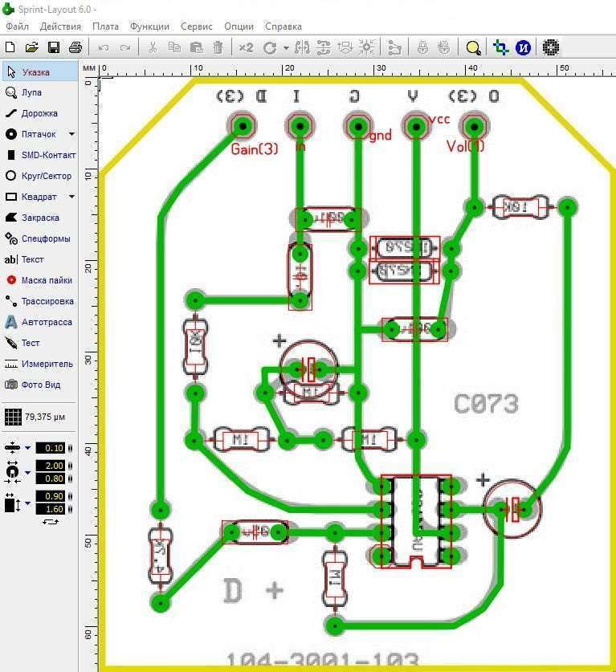Open the track width presets dropdown arrow

(x=28, y=448)
